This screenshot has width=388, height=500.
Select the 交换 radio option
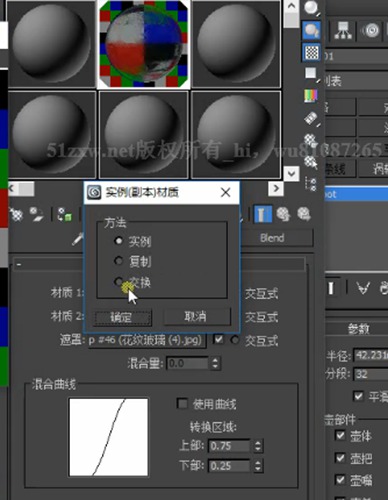point(118,282)
